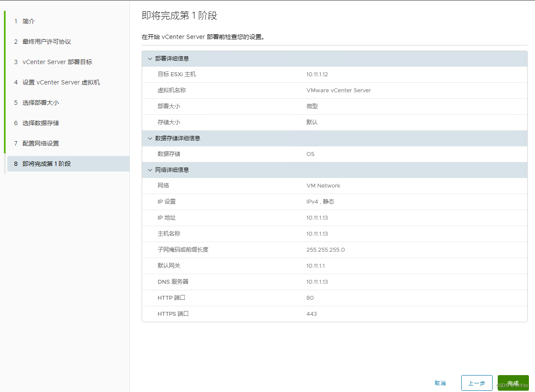Click the green 完成 finish button
535x392 pixels.
pos(513,383)
